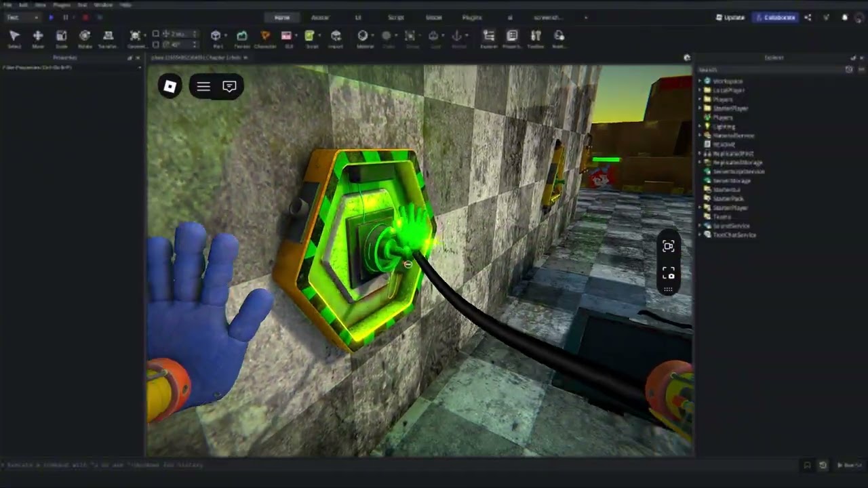
Task: Expand the Lighting node
Action: click(x=700, y=127)
